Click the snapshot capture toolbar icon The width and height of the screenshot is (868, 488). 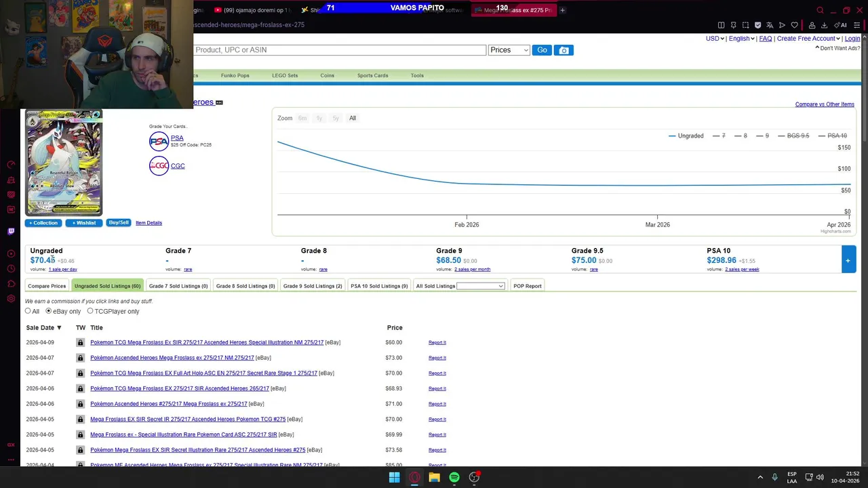click(745, 25)
